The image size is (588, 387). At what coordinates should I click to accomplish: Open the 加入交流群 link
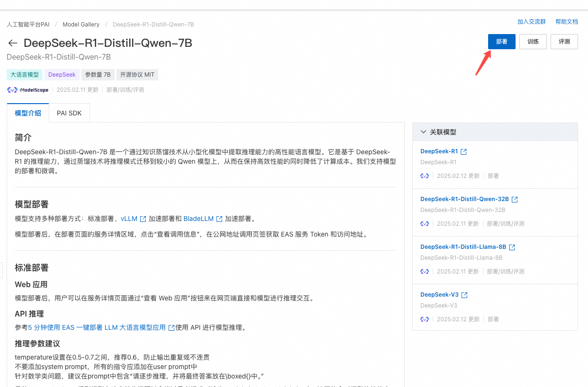pyautogui.click(x=531, y=22)
